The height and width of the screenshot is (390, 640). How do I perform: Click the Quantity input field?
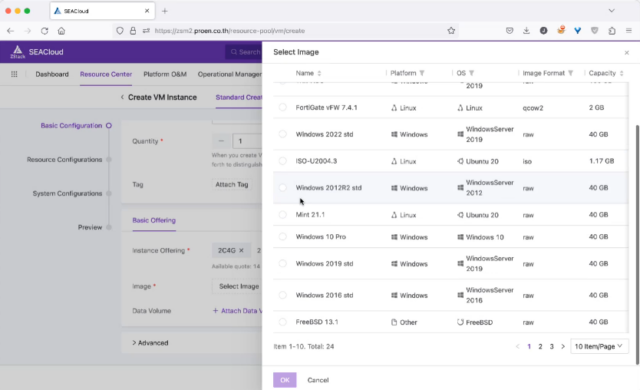pyautogui.click(x=247, y=141)
